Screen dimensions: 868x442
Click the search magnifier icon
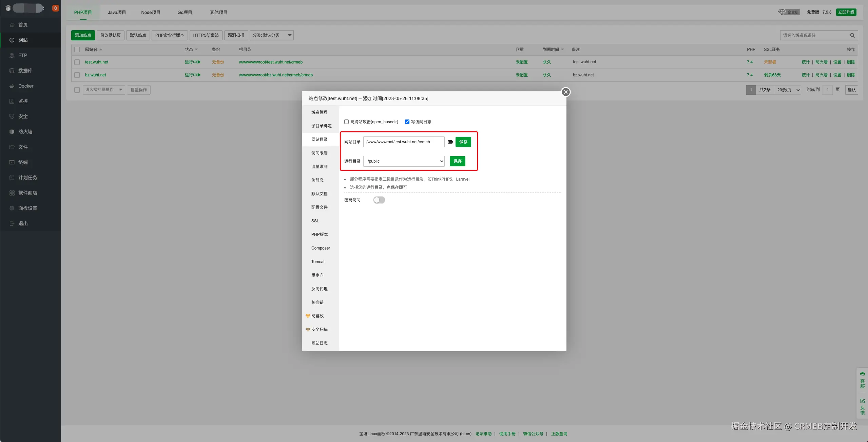(852, 35)
